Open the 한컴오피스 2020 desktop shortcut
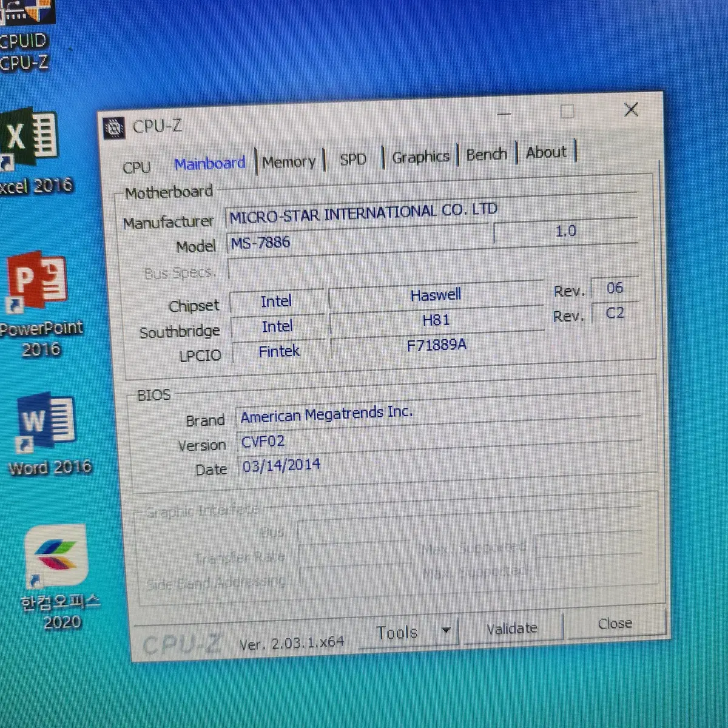Image resolution: width=728 pixels, height=728 pixels. [59, 578]
